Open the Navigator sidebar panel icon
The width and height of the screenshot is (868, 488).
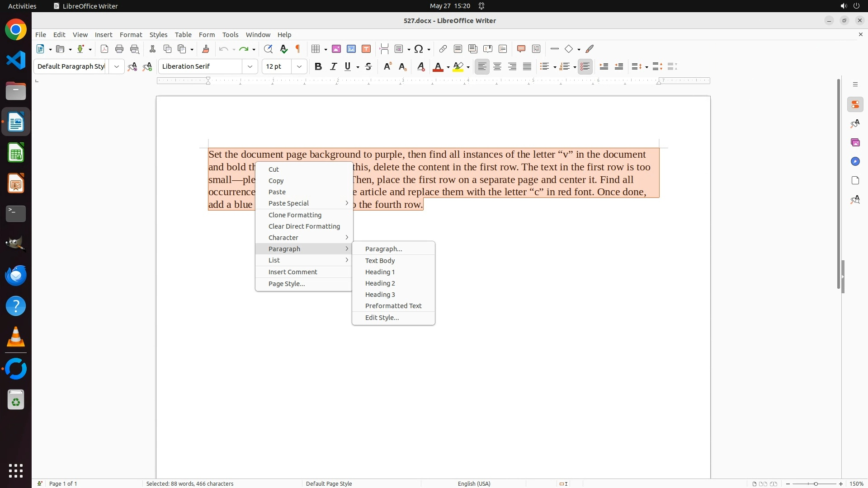pyautogui.click(x=855, y=162)
